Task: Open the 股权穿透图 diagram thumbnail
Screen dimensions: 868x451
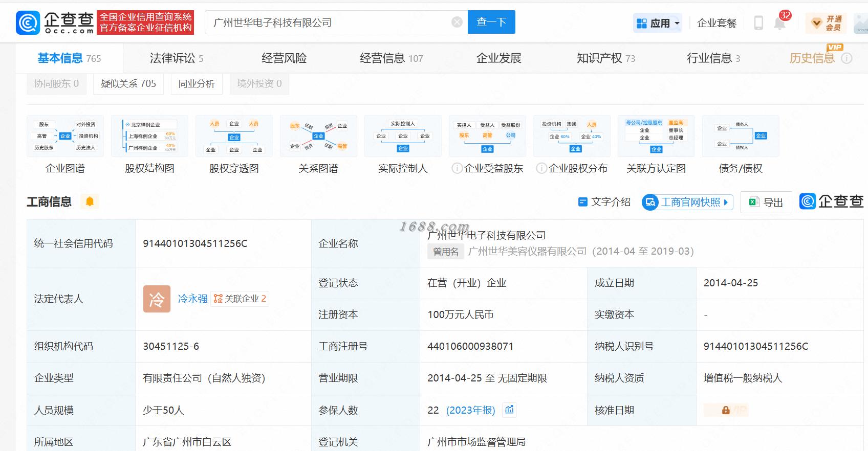Action: click(x=234, y=136)
